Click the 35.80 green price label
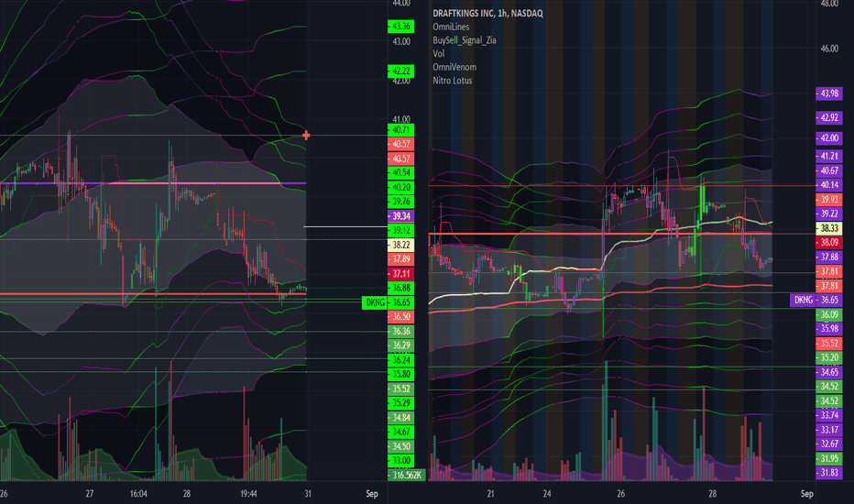854x504 pixels. point(400,374)
